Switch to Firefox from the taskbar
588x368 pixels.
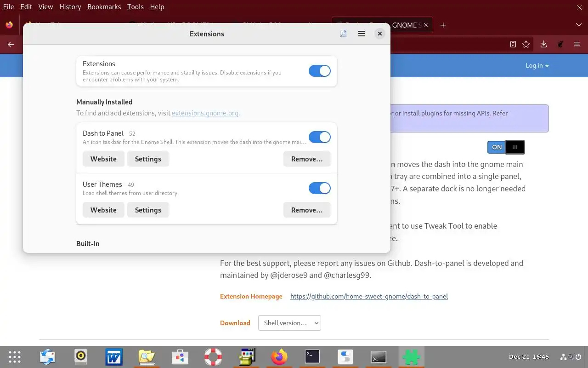click(279, 357)
